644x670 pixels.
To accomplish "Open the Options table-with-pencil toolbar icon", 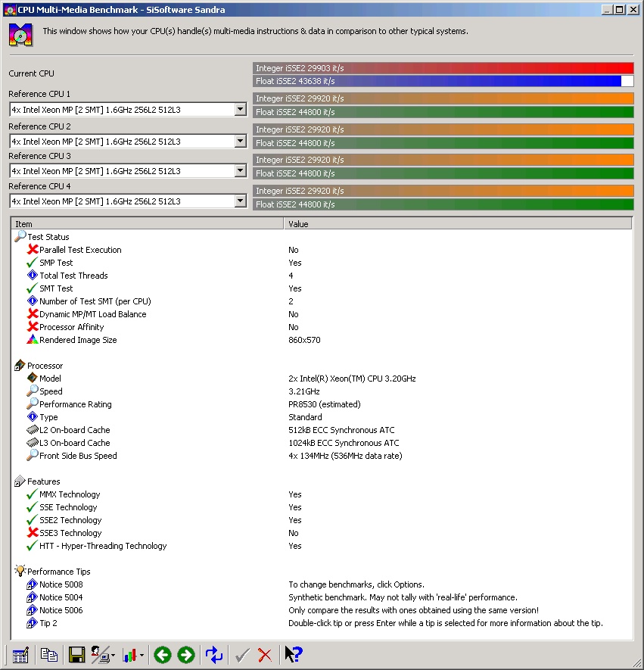I will pos(20,655).
